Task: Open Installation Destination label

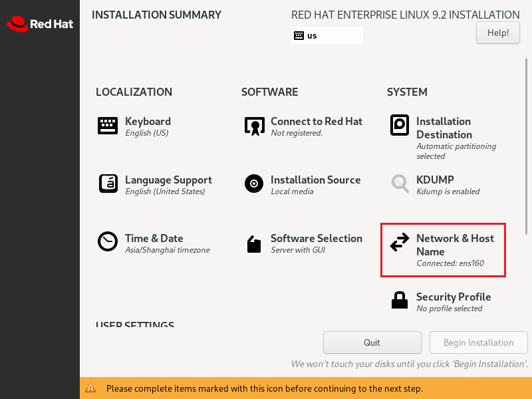Action: [444, 128]
